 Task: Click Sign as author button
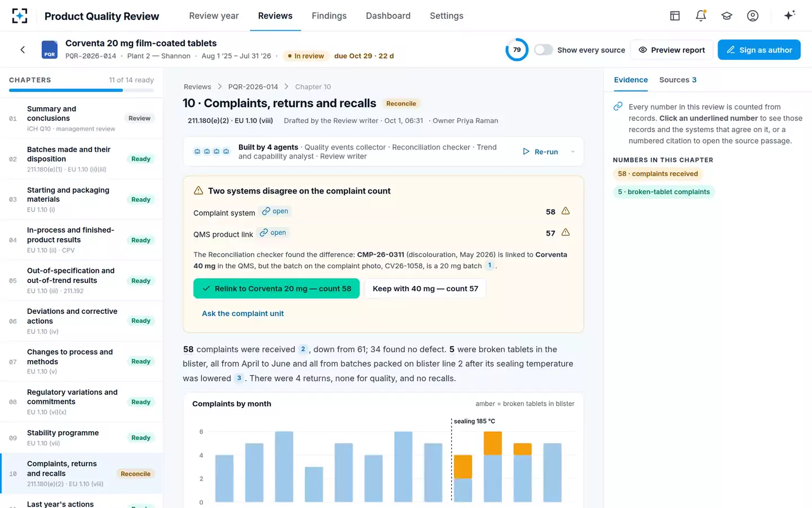pyautogui.click(x=759, y=50)
